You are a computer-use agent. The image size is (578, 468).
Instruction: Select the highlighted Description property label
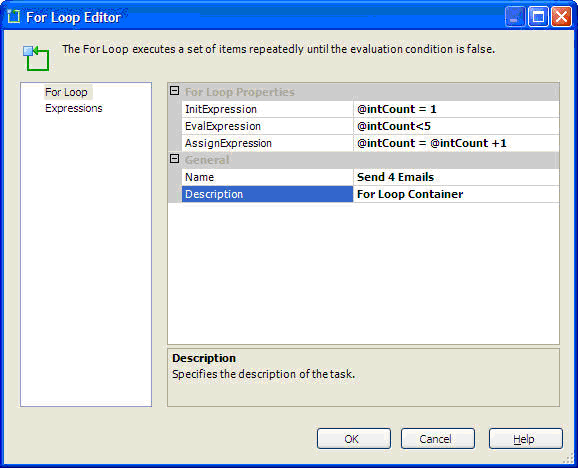267,194
